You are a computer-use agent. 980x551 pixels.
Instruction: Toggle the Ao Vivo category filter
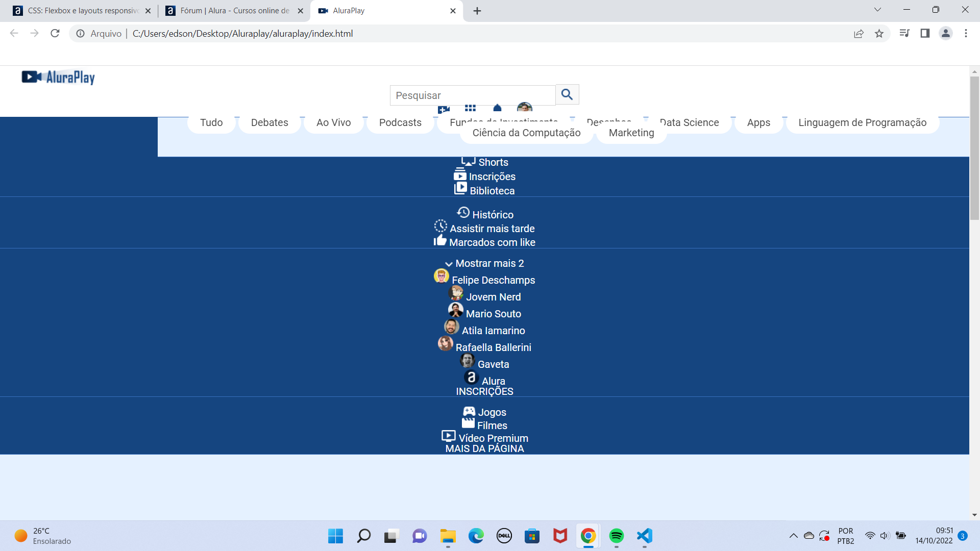click(x=333, y=123)
